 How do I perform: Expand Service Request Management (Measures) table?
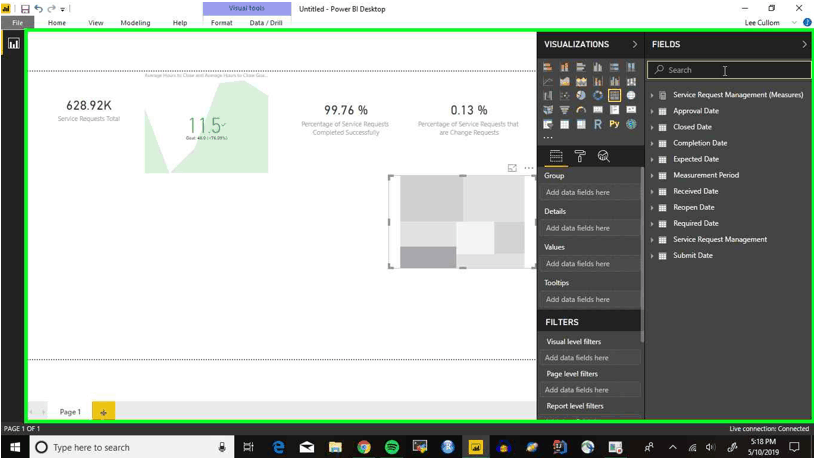pos(652,95)
